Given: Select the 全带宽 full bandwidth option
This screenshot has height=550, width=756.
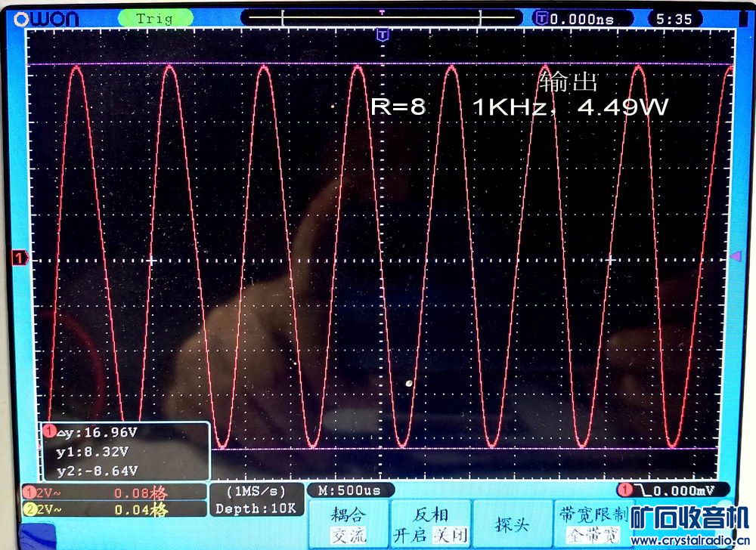Looking at the screenshot, I should [x=593, y=536].
